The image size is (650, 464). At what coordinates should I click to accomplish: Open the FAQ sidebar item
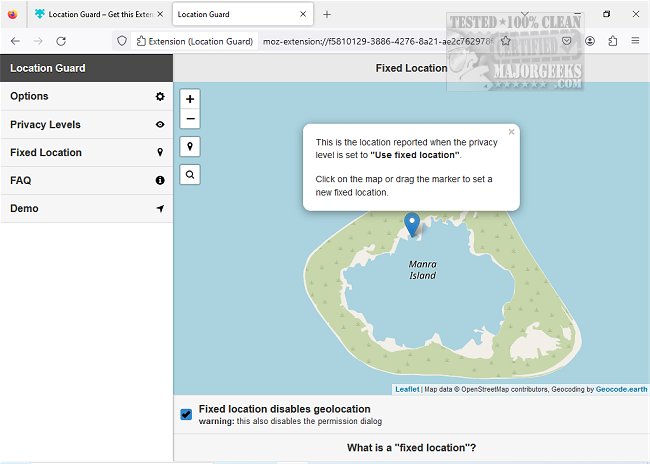click(x=86, y=181)
